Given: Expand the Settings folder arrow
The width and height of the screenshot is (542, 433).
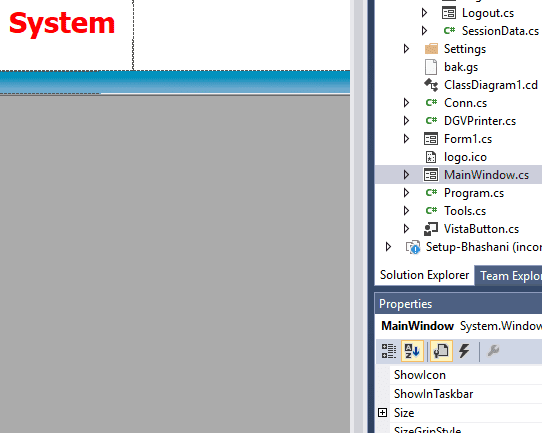Looking at the screenshot, I should (406, 49).
